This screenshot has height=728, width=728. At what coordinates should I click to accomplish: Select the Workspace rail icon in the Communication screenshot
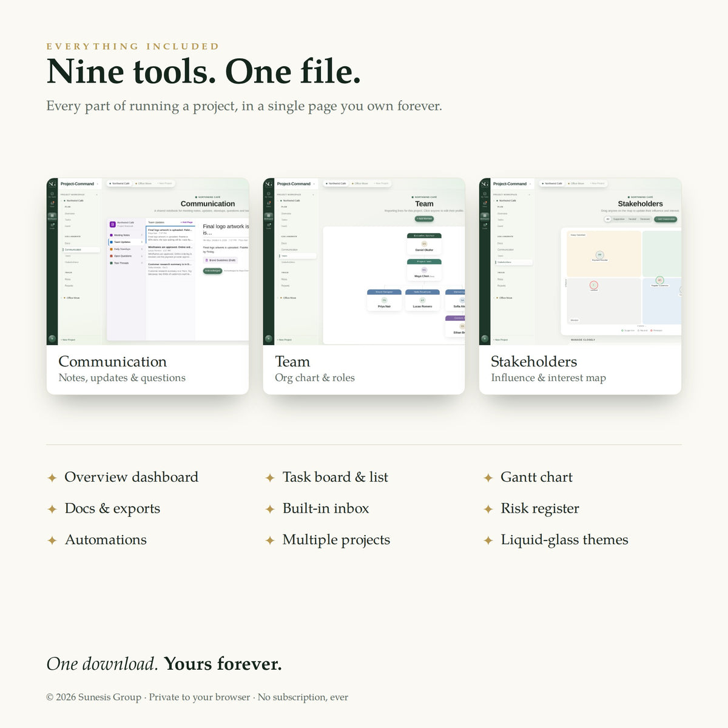coord(52,217)
